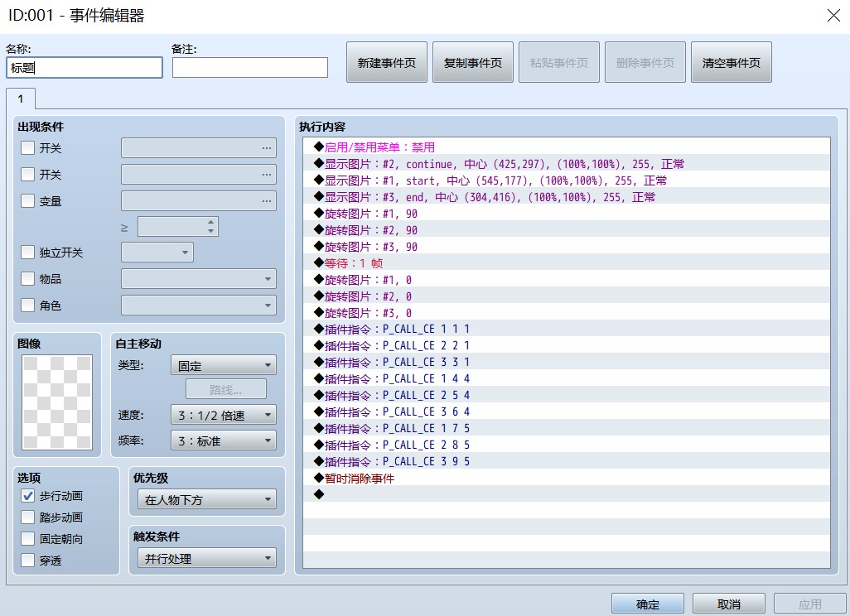The height and width of the screenshot is (616, 850).
Task: Select the empty last command diamond line
Action: [x=567, y=494]
